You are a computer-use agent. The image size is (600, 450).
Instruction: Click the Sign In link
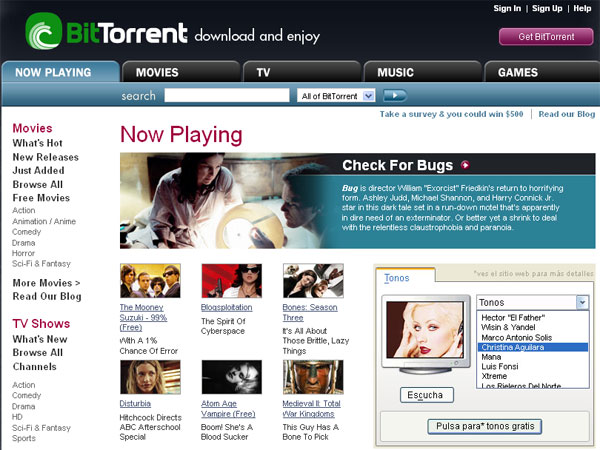point(507,8)
